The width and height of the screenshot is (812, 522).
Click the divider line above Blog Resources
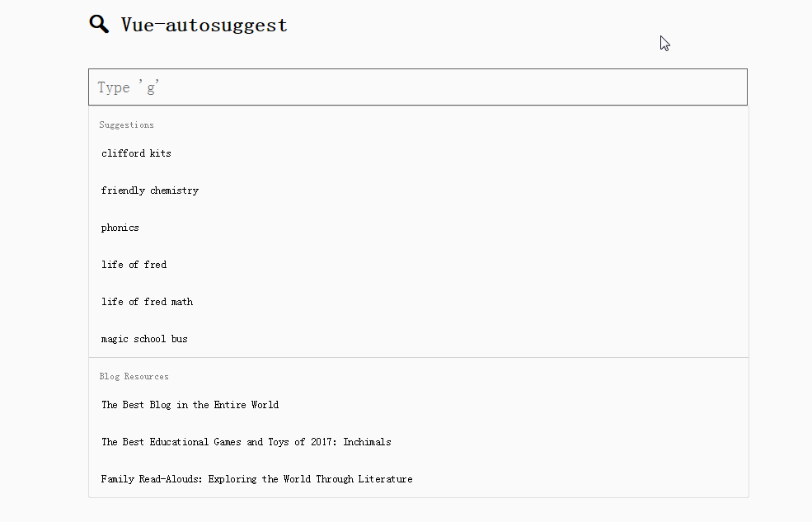pos(418,357)
